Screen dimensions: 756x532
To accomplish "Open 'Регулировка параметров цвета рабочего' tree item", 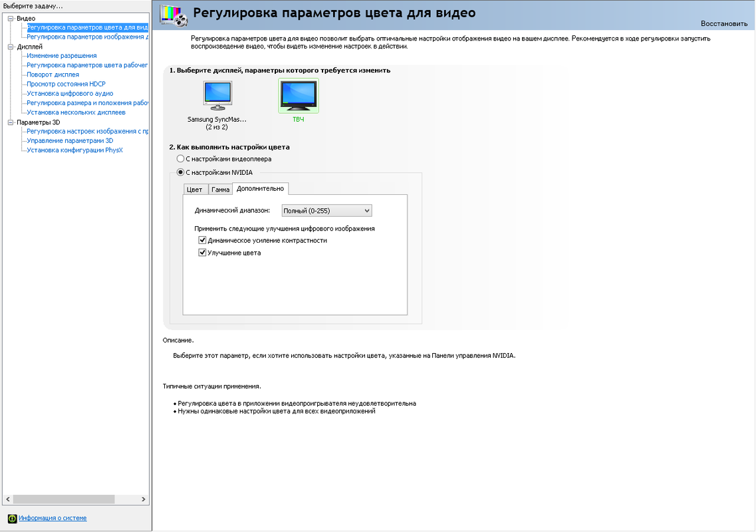I will pos(87,65).
